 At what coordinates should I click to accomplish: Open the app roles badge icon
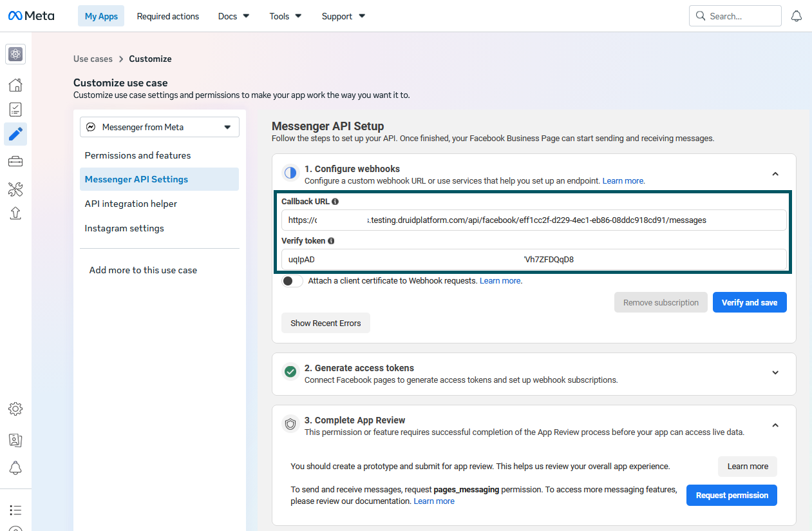(15, 440)
